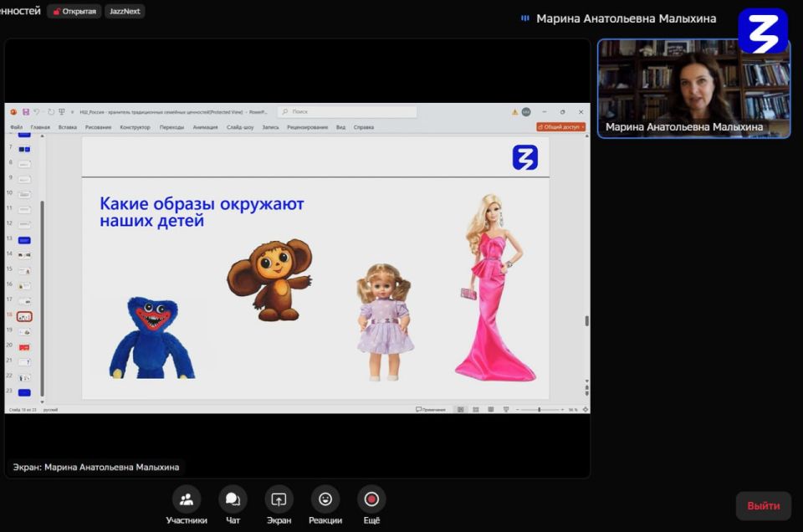Viewport: 803px width, 532px height.
Task: Click the orange Общий доступ share button
Action: [560, 127]
